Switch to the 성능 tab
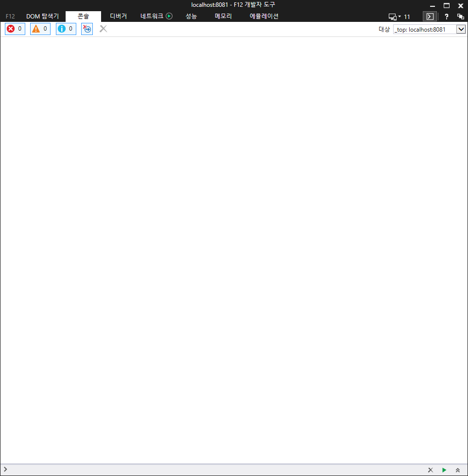 point(191,17)
